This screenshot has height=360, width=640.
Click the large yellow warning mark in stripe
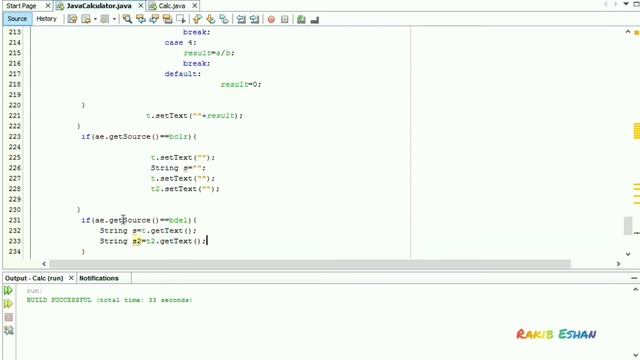pyautogui.click(x=637, y=131)
